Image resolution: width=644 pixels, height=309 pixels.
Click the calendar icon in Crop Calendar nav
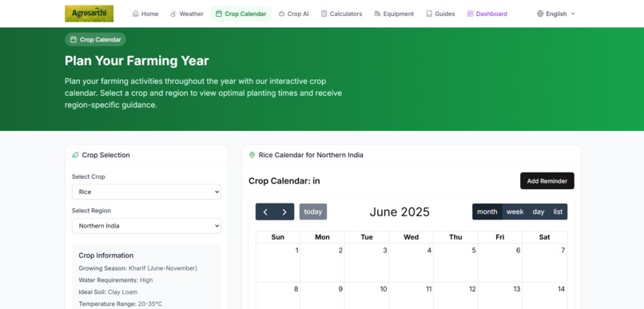(x=219, y=14)
